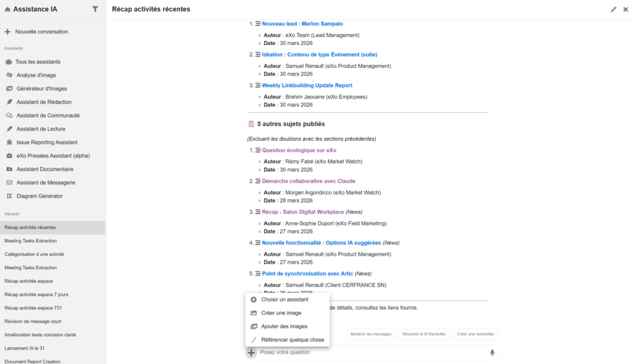Click the Assistant de Messagerie envelope icon
This screenshot has width=634, height=364.
pos(9,183)
